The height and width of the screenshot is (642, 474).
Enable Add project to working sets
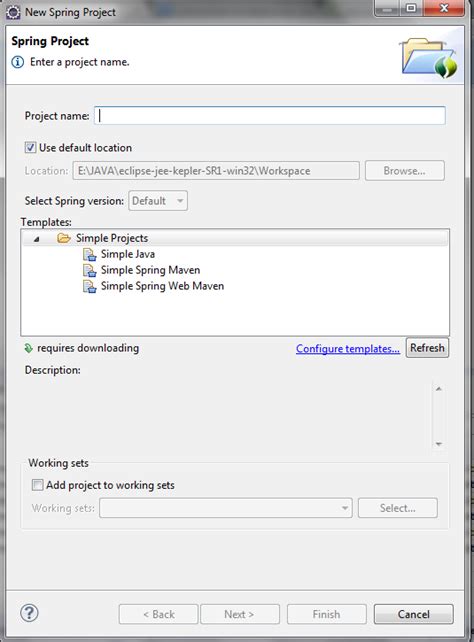37,485
